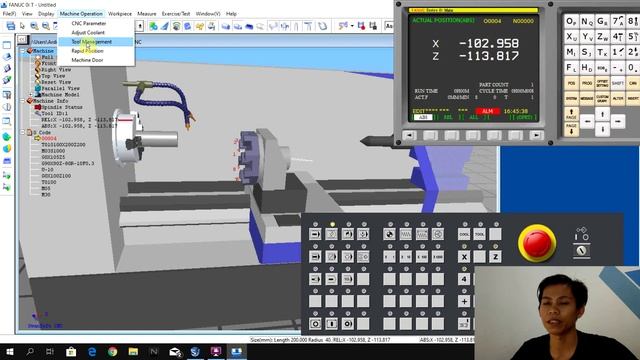Click the Windows Start button
The image size is (640, 360).
click(x=9, y=351)
